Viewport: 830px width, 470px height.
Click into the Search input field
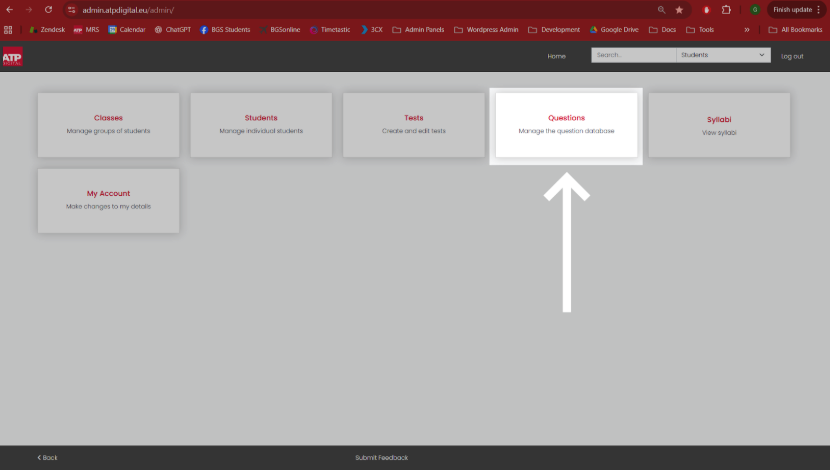click(634, 55)
